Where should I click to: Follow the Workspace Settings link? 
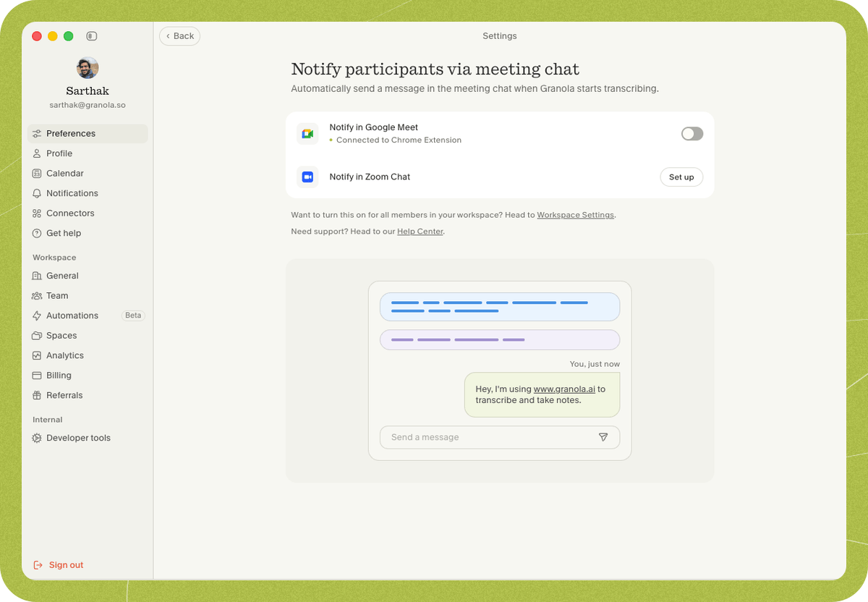click(x=576, y=215)
